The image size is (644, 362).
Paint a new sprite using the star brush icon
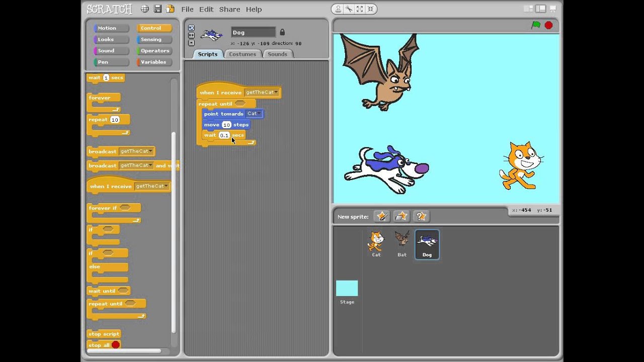(382, 216)
